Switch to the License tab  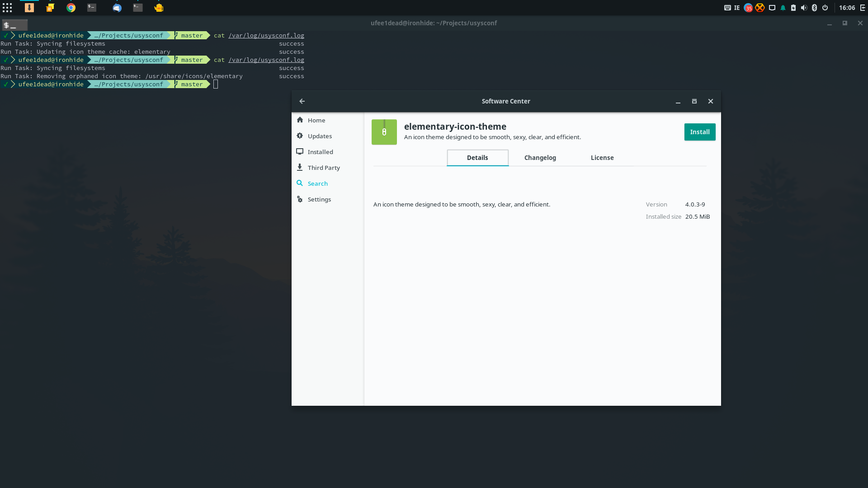point(602,158)
